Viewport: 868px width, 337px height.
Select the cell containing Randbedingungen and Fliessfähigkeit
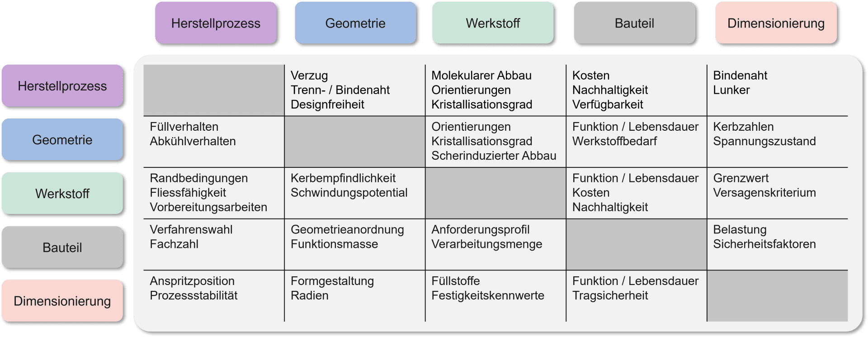214,193
